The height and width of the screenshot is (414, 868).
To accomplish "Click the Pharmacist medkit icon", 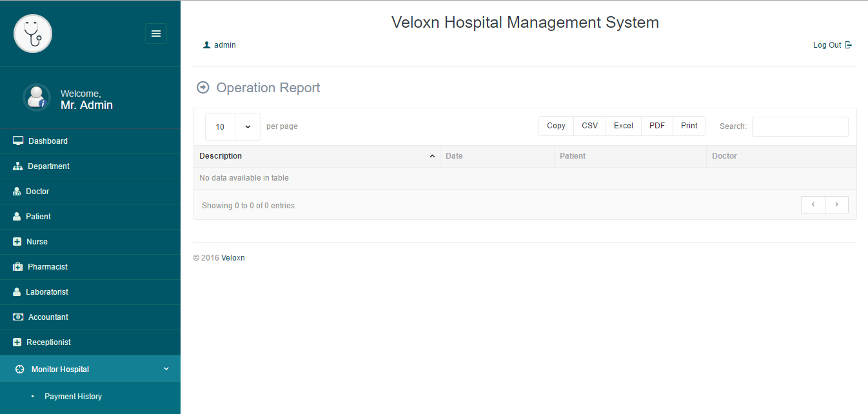I will (17, 267).
